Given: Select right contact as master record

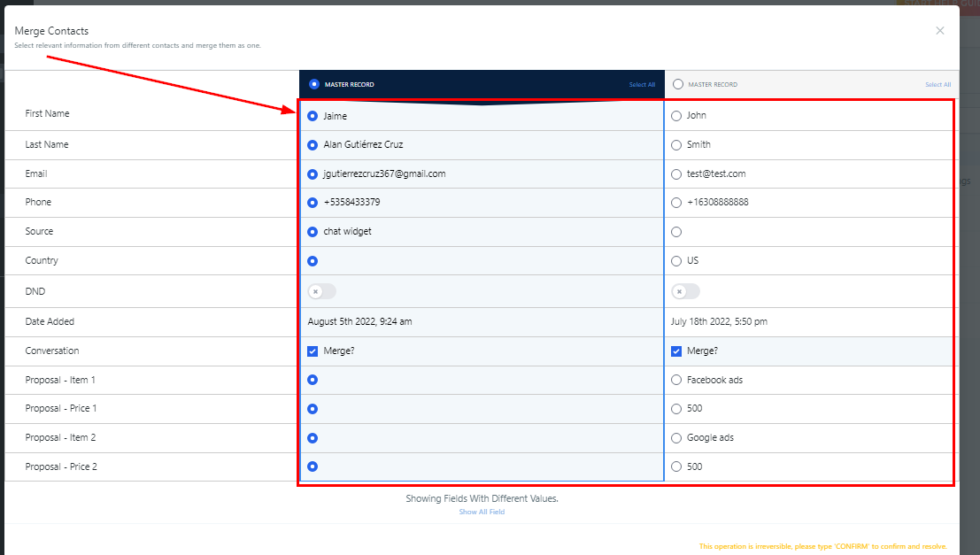Looking at the screenshot, I should 678,84.
